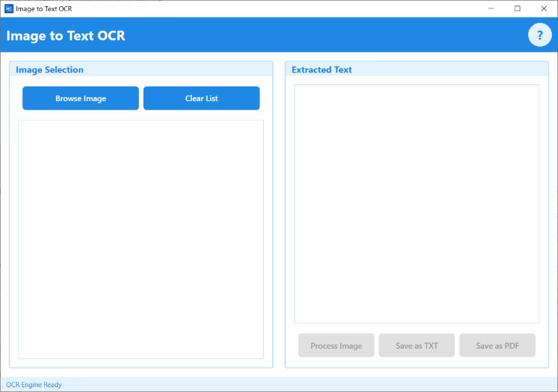Click the OCR Engine Ready status text
The width and height of the screenshot is (558, 392).
(34, 384)
